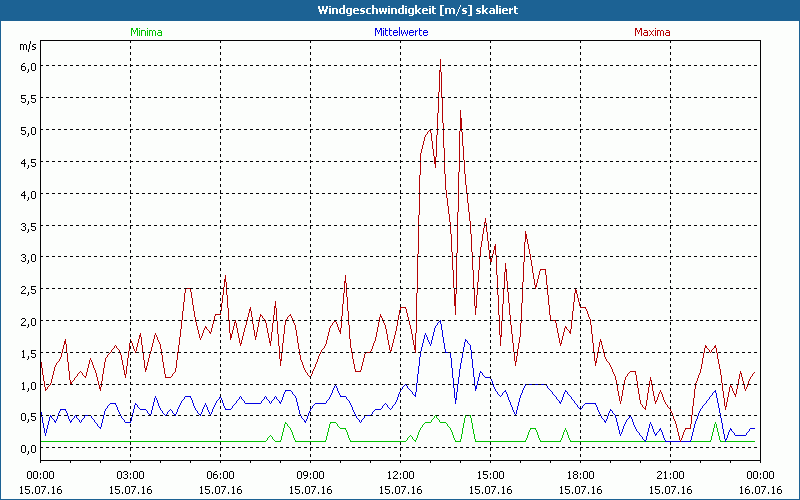The width and height of the screenshot is (800, 500).
Task: Click the 18:00 time axis label
Action: 581,475
